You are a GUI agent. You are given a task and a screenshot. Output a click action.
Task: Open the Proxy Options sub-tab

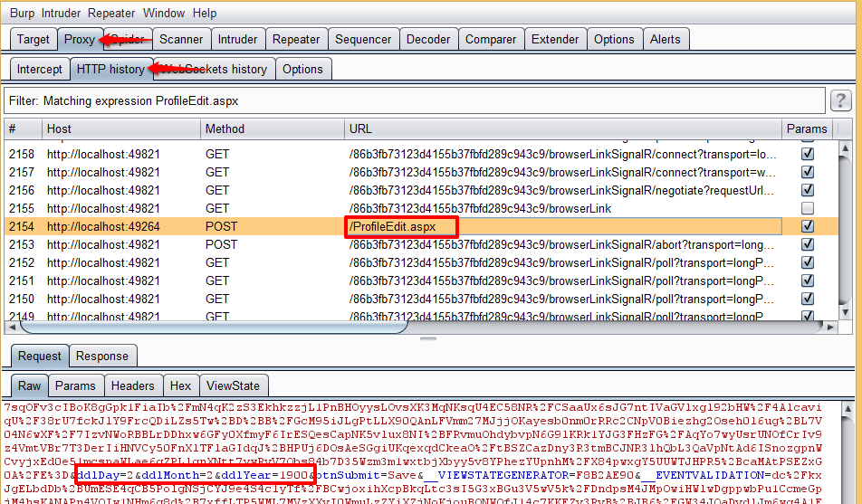pos(302,70)
